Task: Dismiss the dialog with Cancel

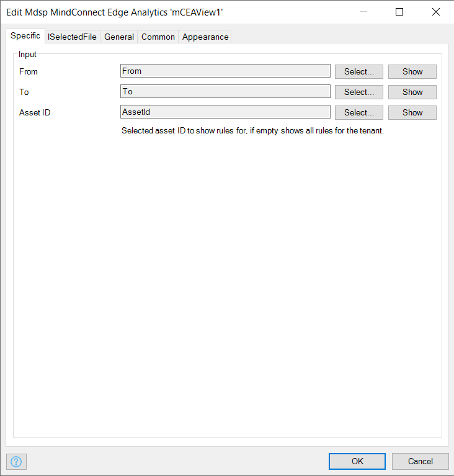Action: click(421, 462)
